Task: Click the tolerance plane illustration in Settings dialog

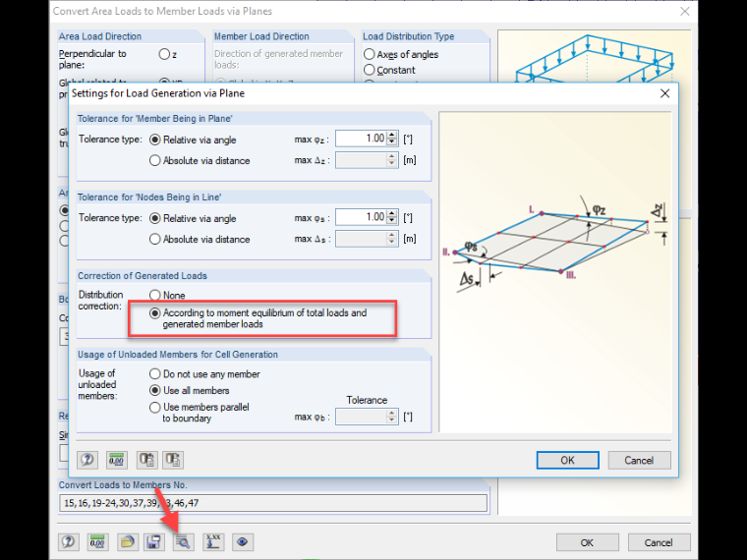Action: tap(555, 272)
